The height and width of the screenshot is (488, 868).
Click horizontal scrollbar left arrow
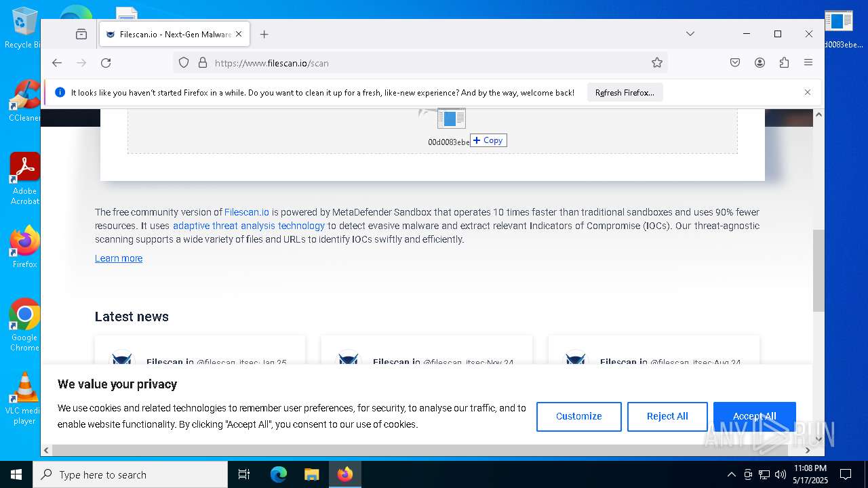click(x=46, y=450)
